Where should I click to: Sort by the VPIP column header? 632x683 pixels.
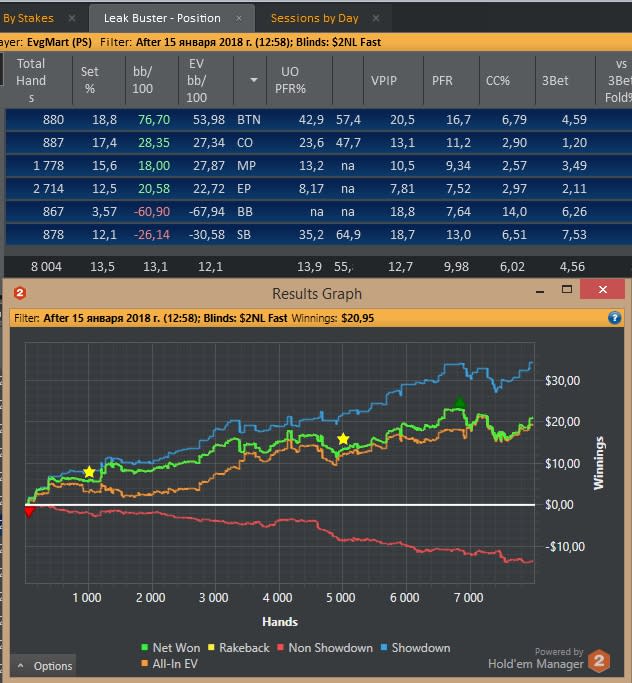(384, 81)
